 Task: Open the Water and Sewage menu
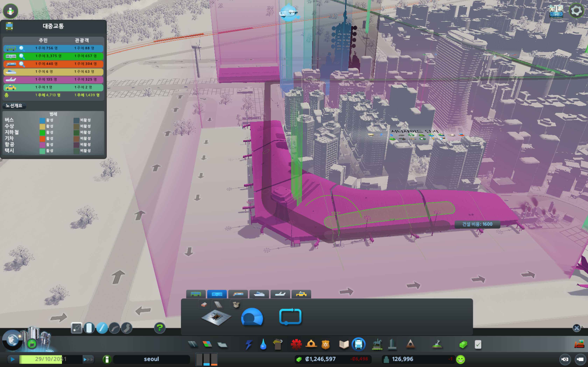click(263, 344)
